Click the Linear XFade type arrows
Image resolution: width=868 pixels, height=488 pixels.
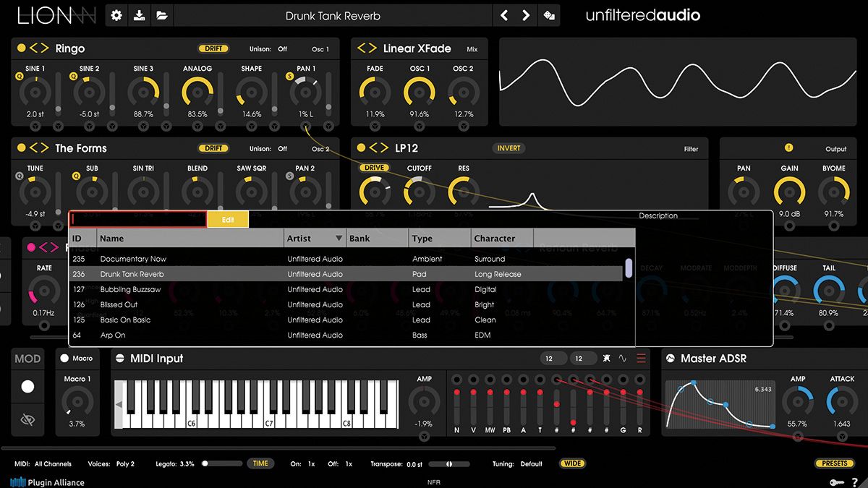367,48
